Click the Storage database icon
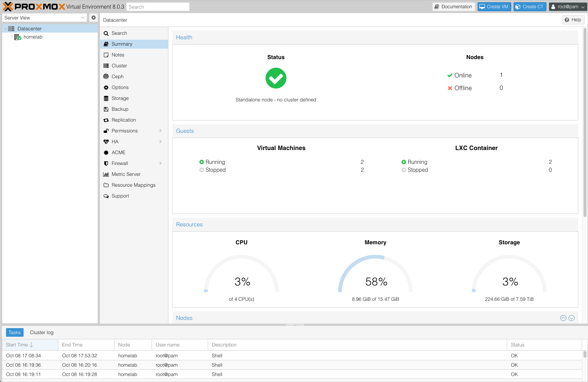 click(x=106, y=98)
